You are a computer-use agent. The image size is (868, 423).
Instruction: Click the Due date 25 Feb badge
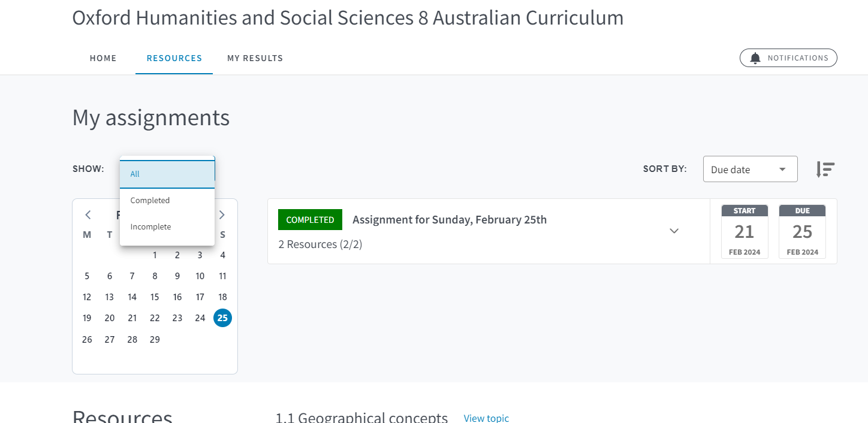point(802,231)
